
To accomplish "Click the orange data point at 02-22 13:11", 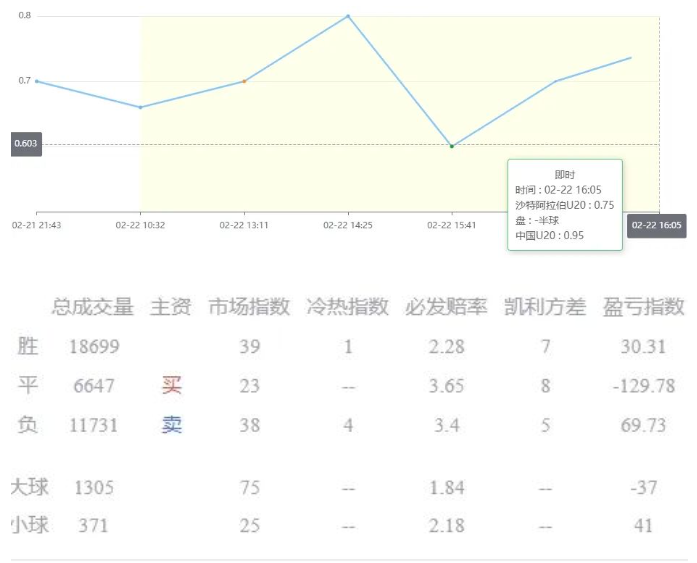I will point(245,81).
